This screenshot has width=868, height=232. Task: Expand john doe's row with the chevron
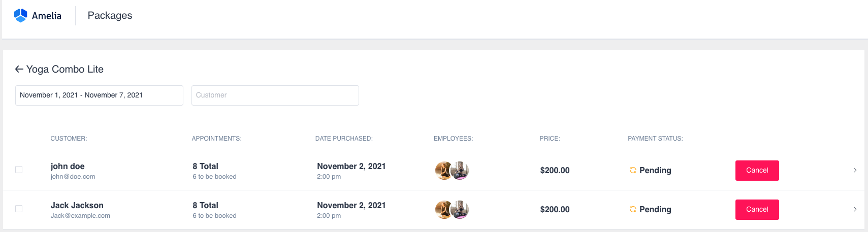[855, 170]
